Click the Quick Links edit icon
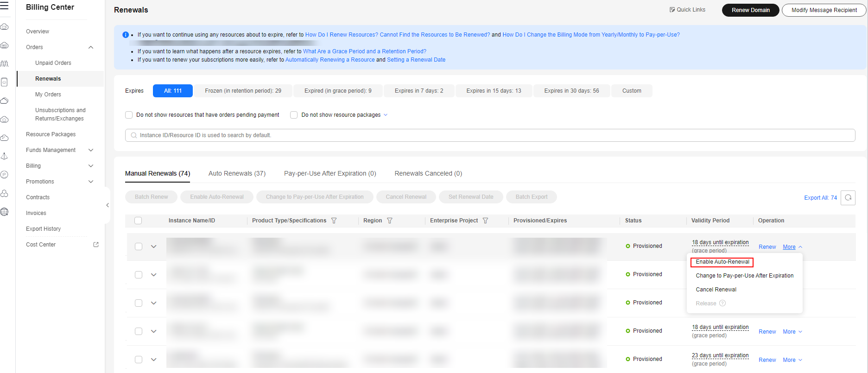The image size is (868, 373). (672, 10)
